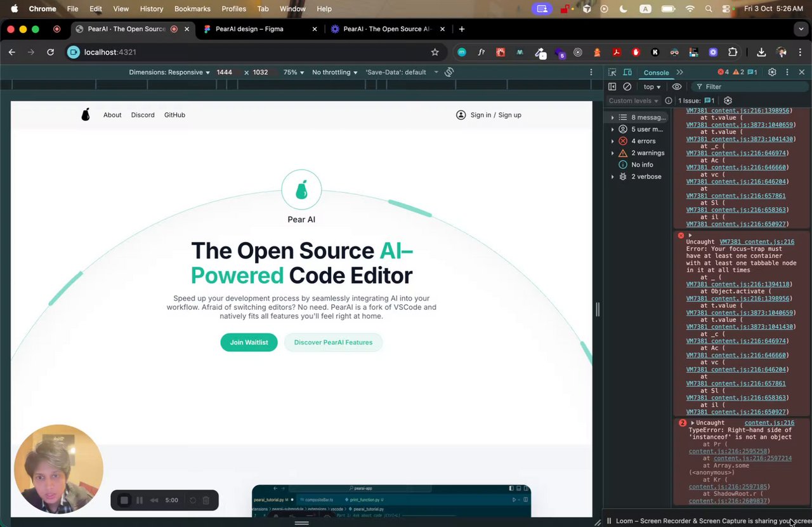Click the inspect element selector icon in DevTools
The image size is (812, 527).
[x=612, y=72]
